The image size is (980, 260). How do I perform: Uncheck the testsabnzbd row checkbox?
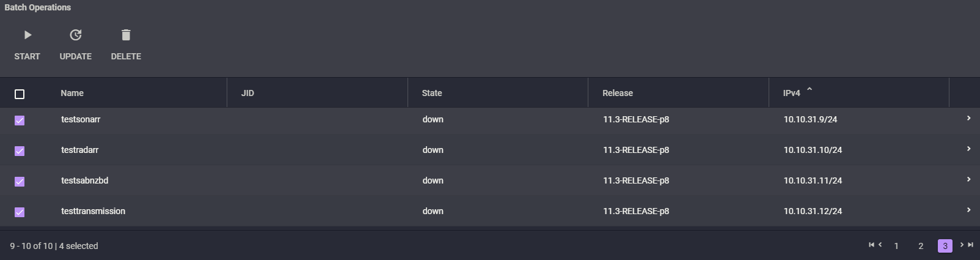tap(20, 182)
